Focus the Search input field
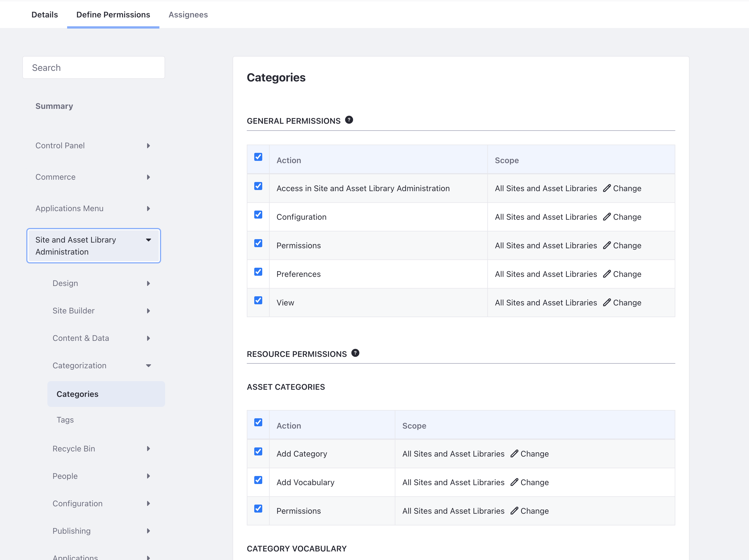749x560 pixels. pyautogui.click(x=94, y=68)
